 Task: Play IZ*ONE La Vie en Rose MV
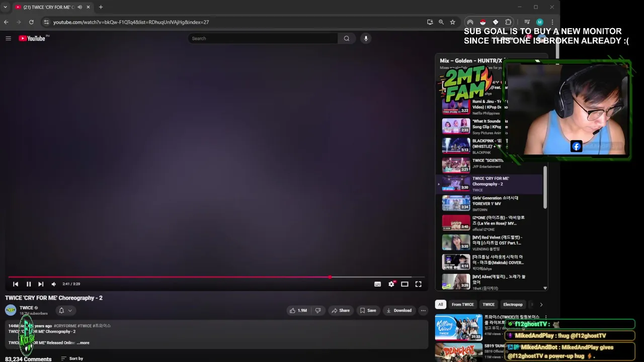(x=489, y=223)
